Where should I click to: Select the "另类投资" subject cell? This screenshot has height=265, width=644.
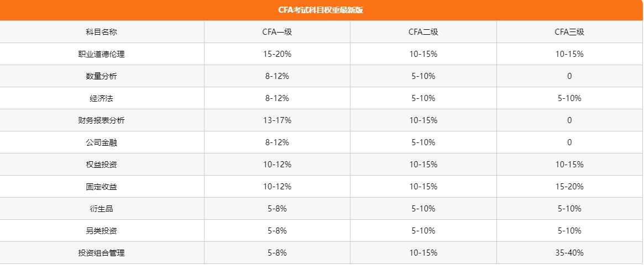(102, 231)
